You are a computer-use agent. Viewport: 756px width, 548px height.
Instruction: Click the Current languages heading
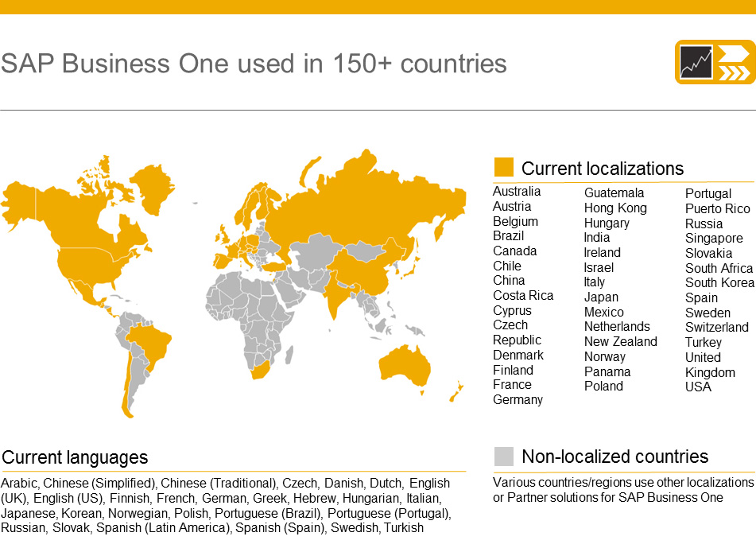(x=75, y=457)
